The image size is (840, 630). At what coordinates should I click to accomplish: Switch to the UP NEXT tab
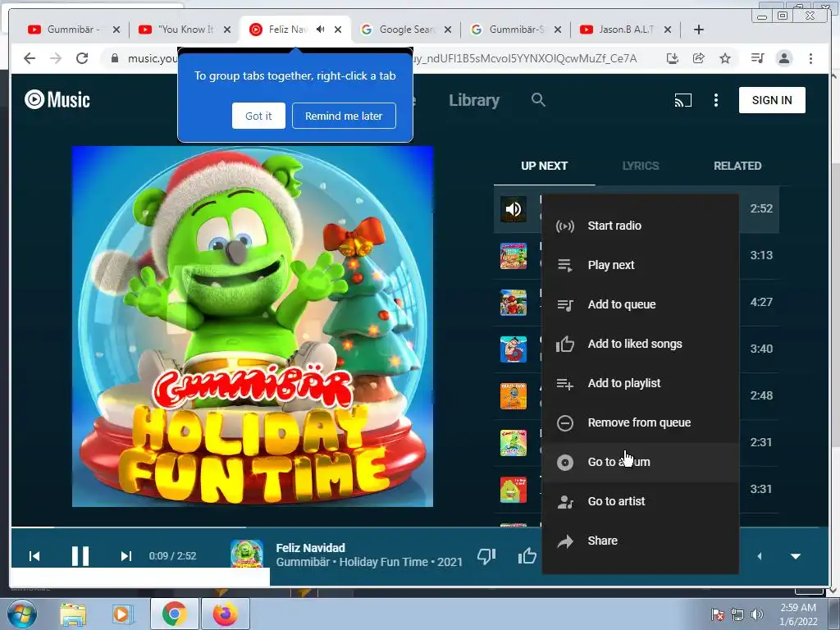pos(545,166)
